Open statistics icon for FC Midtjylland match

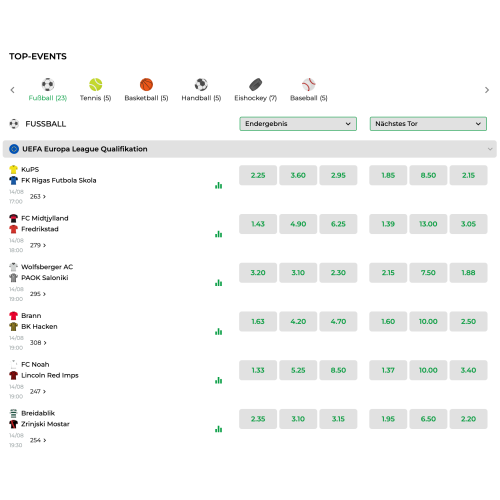coord(218,234)
